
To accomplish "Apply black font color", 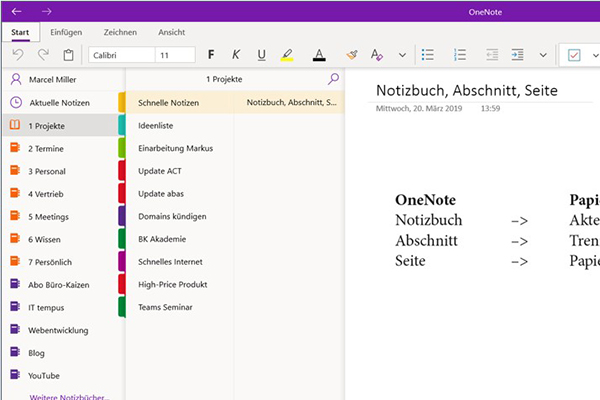I will (319, 55).
